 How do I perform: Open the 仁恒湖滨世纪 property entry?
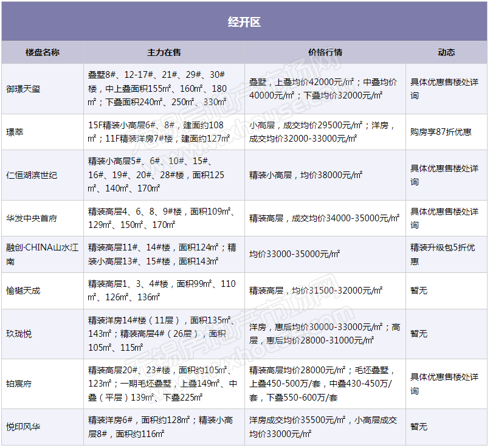32,175
